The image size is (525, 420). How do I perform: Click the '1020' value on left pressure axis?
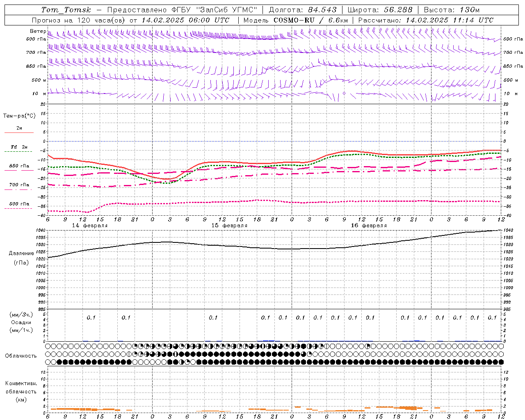coord(40,259)
